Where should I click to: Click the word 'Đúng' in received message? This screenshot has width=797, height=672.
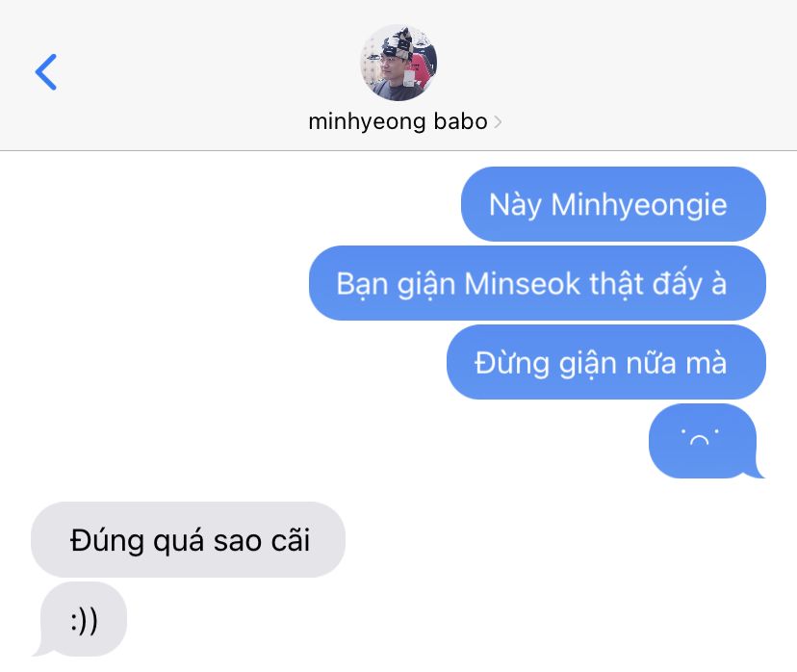tap(107, 540)
